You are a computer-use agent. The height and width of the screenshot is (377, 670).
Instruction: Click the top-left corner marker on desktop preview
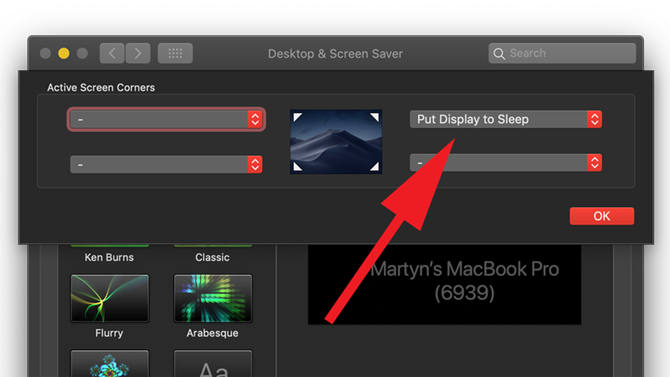(x=297, y=117)
